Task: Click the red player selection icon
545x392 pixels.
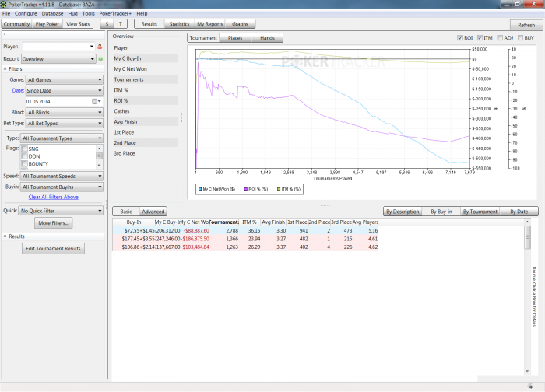Action: coord(100,47)
